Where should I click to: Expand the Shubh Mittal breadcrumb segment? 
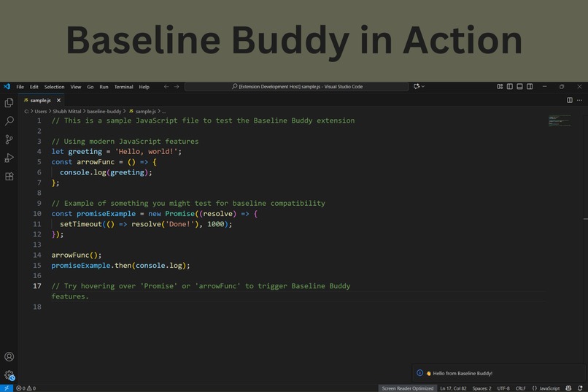coord(66,112)
